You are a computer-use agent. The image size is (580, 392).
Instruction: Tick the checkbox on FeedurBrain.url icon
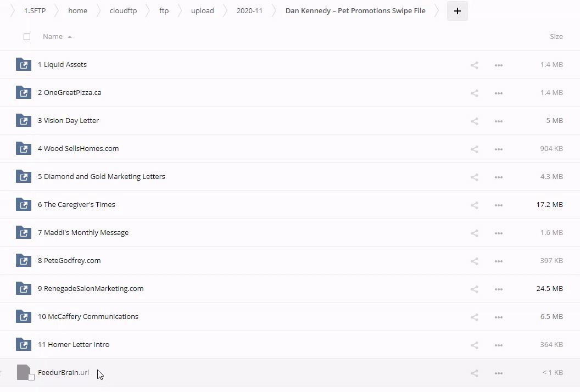[31, 377]
